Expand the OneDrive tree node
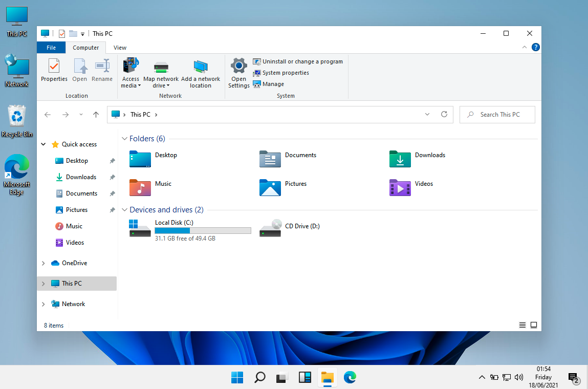The height and width of the screenshot is (389, 588). tap(43, 263)
